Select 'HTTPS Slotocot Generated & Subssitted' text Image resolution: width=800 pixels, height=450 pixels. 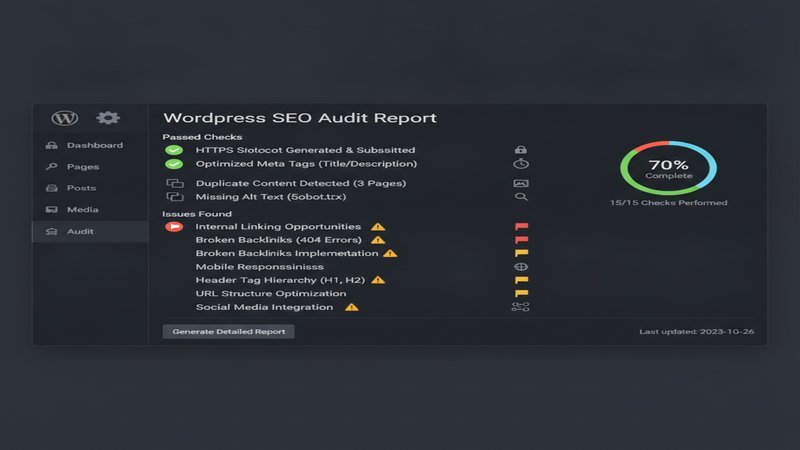(x=305, y=150)
